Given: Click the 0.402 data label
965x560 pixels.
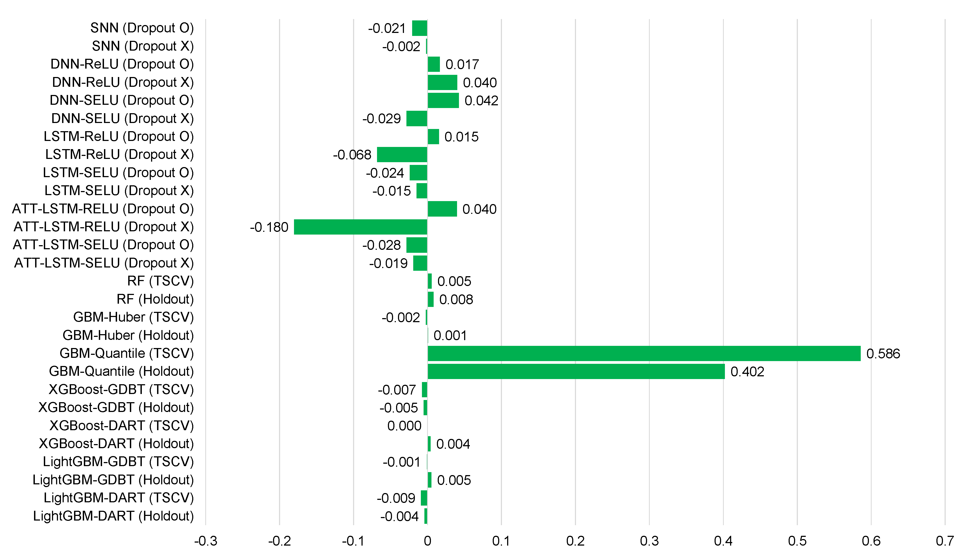Looking at the screenshot, I should [x=747, y=372].
